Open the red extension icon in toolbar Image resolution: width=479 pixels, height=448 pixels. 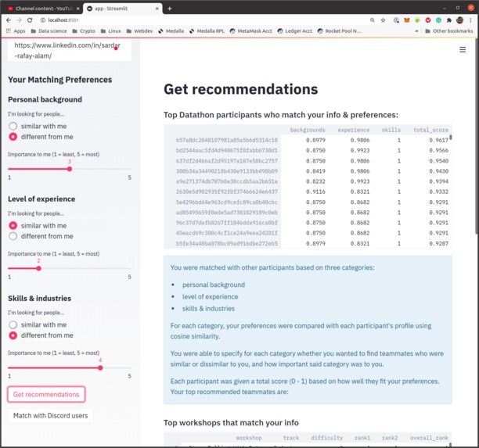tap(428, 20)
